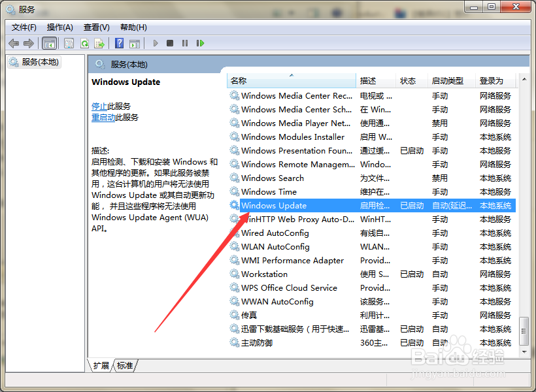The height and width of the screenshot is (392, 536).
Task: Sort by the 描述 column header
Action: click(376, 81)
